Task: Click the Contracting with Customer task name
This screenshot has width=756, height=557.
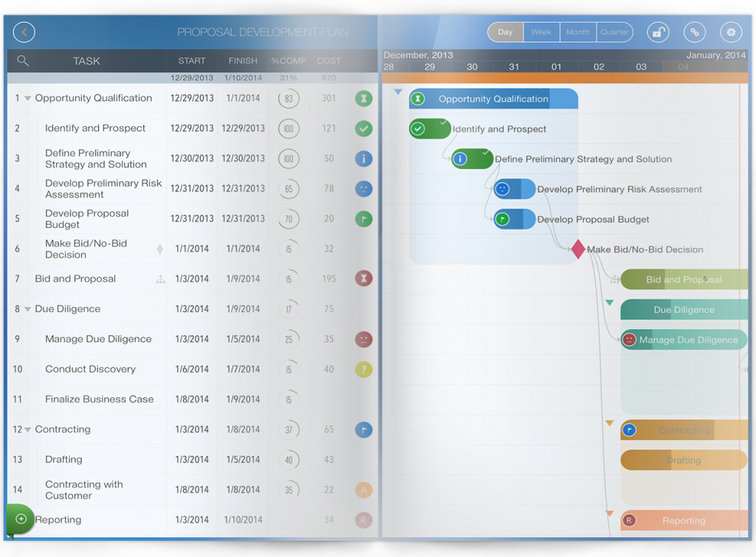Action: [x=84, y=490]
